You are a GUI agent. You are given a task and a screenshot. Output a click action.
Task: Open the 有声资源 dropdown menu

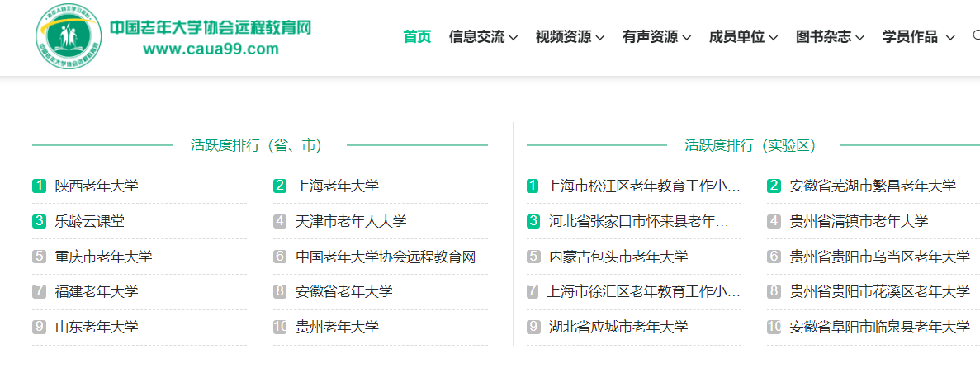coord(656,36)
